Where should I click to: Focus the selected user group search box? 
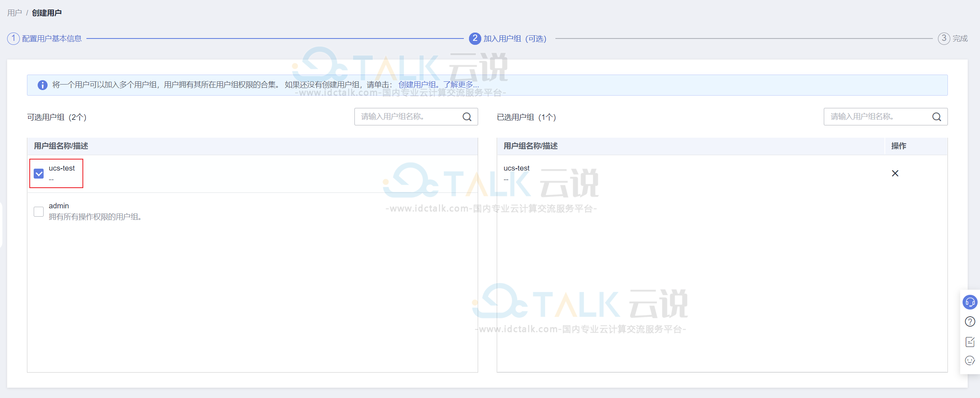pos(885,117)
